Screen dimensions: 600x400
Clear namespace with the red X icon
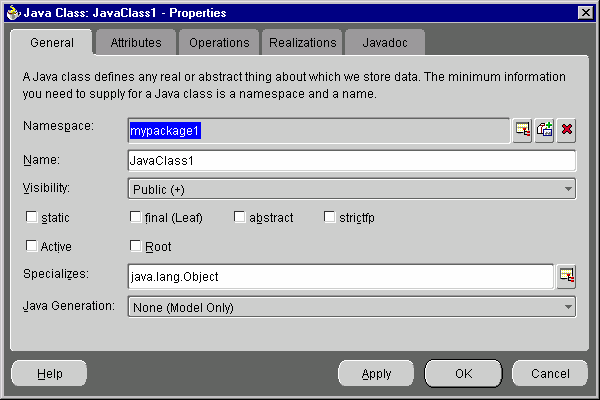click(566, 130)
